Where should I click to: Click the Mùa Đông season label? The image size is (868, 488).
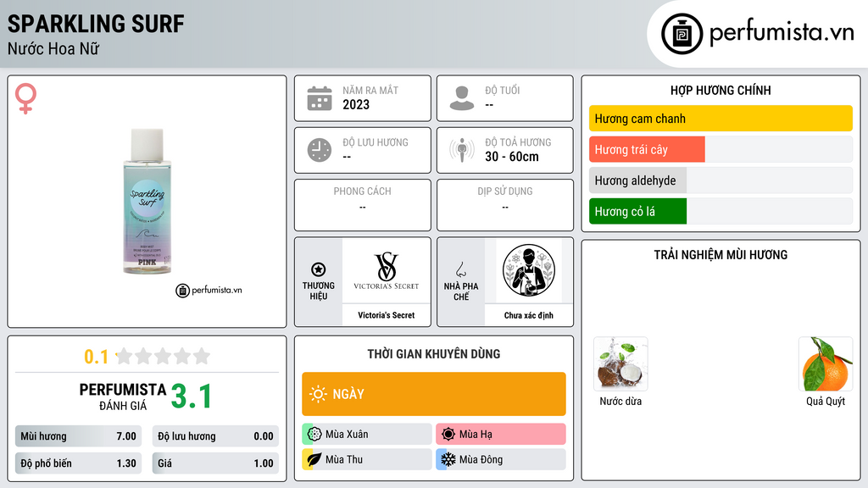(481, 459)
